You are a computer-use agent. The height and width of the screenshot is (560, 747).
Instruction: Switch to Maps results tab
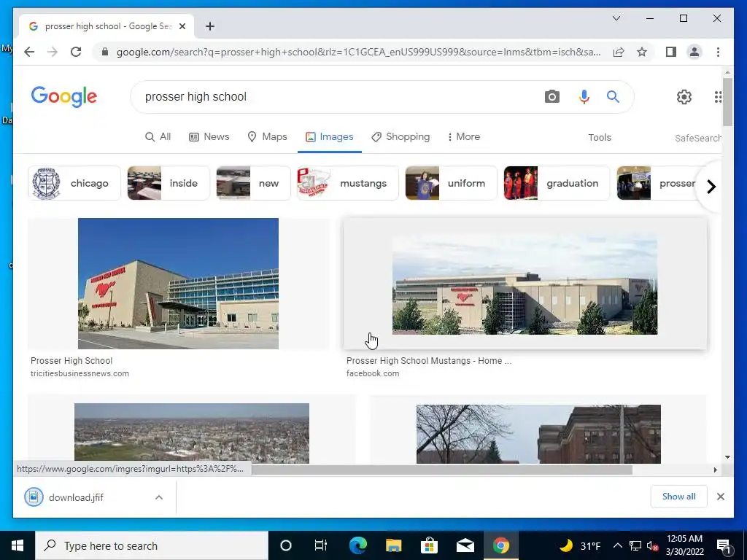267,136
